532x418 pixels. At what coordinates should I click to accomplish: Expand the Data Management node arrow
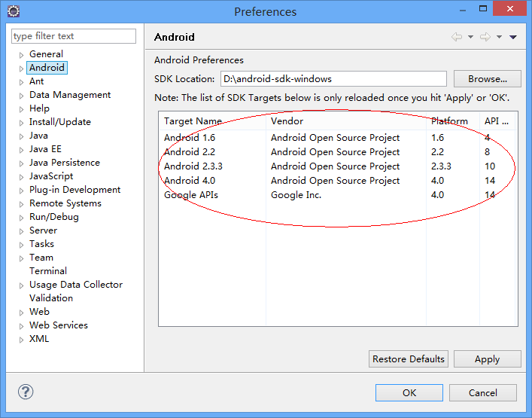click(21, 96)
